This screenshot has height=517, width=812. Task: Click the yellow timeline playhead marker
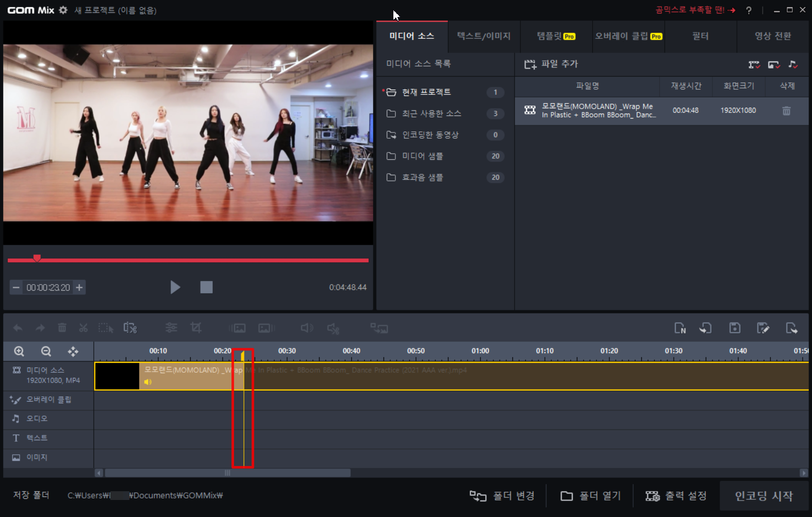tap(243, 356)
